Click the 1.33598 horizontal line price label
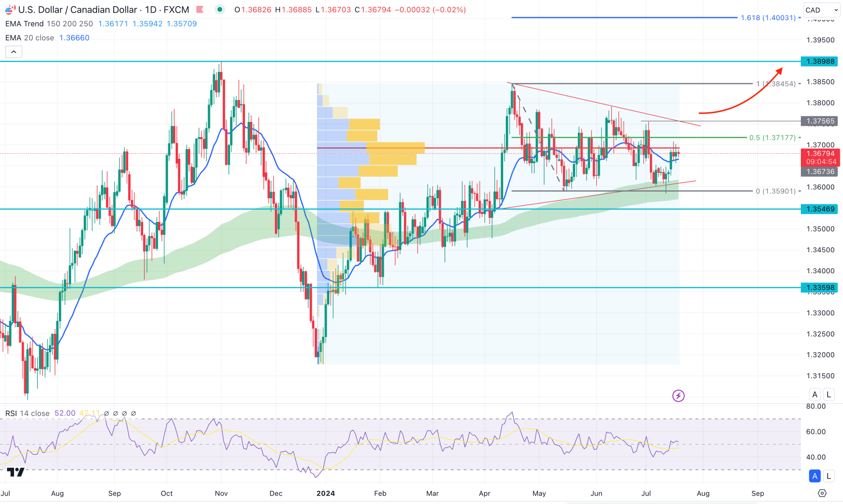The width and height of the screenshot is (843, 504). click(x=820, y=288)
